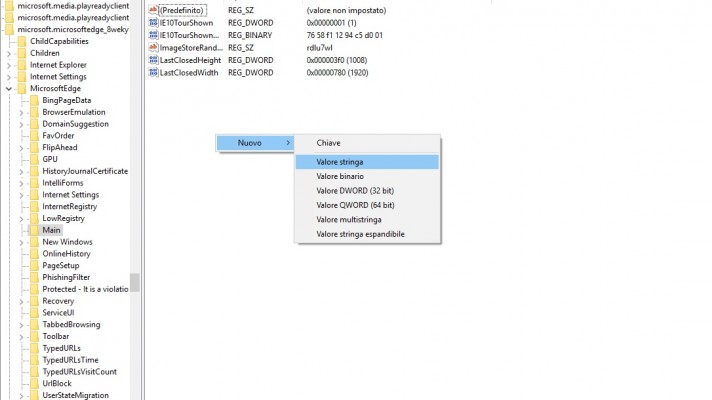Click the tree pane vertical scrollbar thumb
The width and height of the screenshot is (712, 400).
tap(134, 282)
